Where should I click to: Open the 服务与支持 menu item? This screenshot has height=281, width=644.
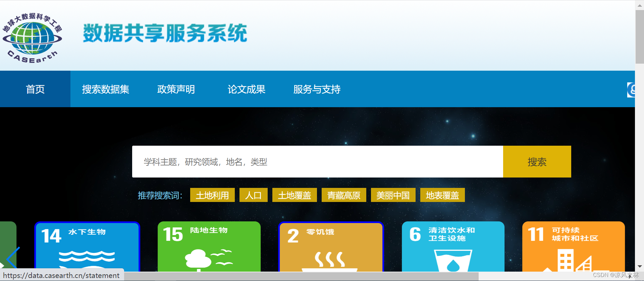317,89
